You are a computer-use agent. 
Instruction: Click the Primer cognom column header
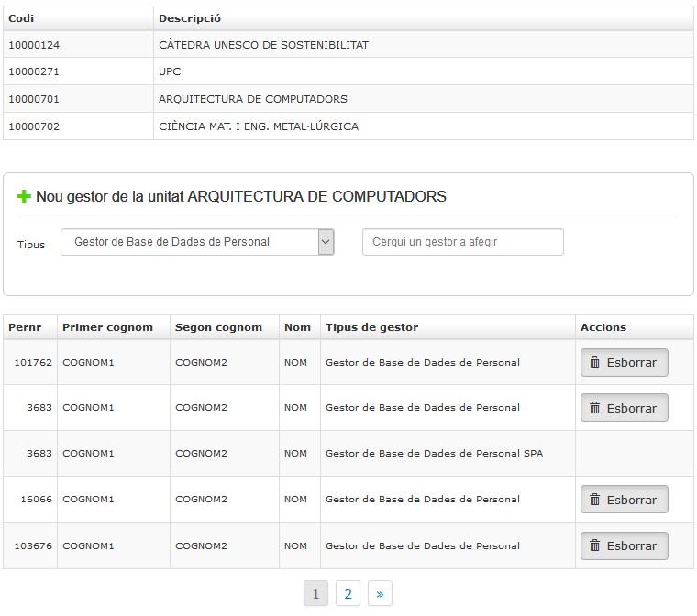pyautogui.click(x=107, y=327)
